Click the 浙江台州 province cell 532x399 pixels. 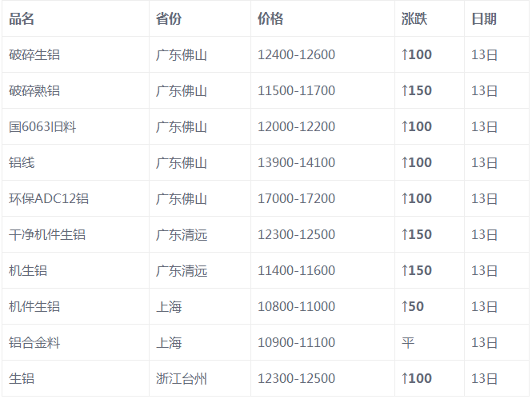(x=182, y=379)
